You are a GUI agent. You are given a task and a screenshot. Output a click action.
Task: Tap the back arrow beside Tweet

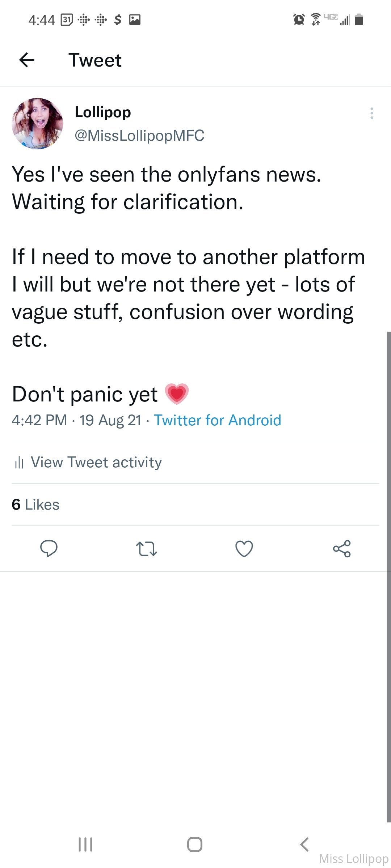[27, 60]
